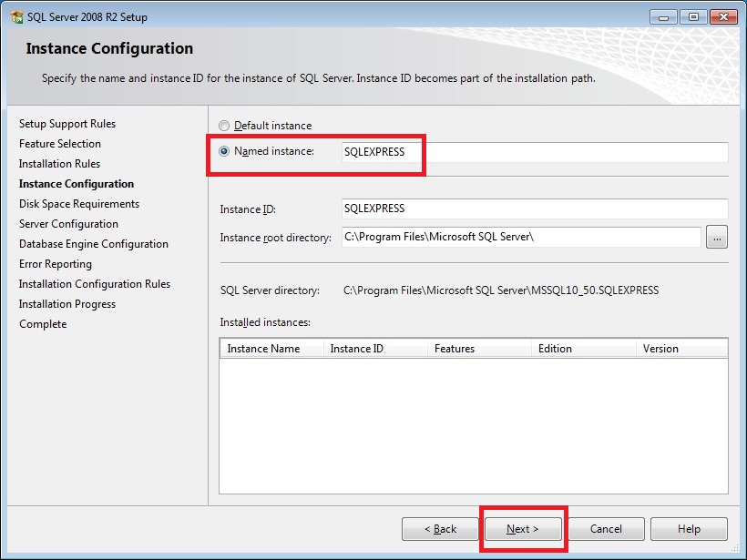Image resolution: width=747 pixels, height=560 pixels.
Task: Minimize the setup window
Action: [x=661, y=16]
